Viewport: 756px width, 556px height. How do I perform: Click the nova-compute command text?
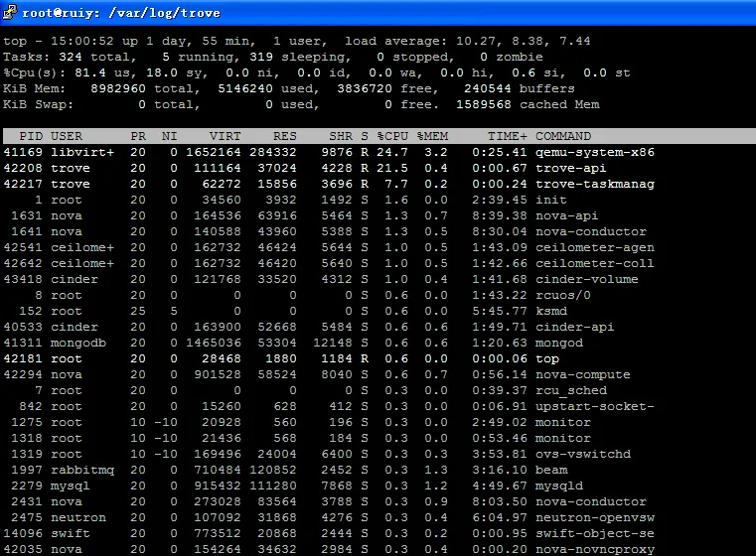[x=583, y=375]
